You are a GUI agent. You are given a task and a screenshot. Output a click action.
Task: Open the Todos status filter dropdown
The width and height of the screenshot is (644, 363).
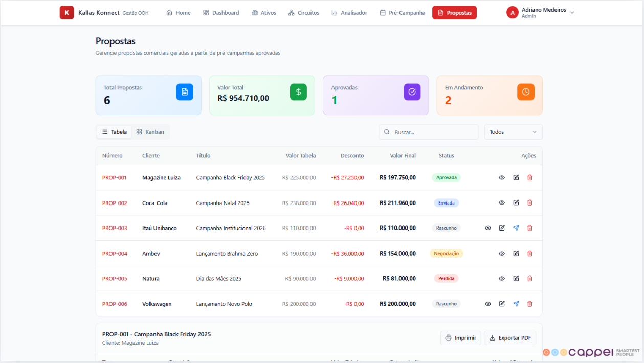(x=513, y=132)
